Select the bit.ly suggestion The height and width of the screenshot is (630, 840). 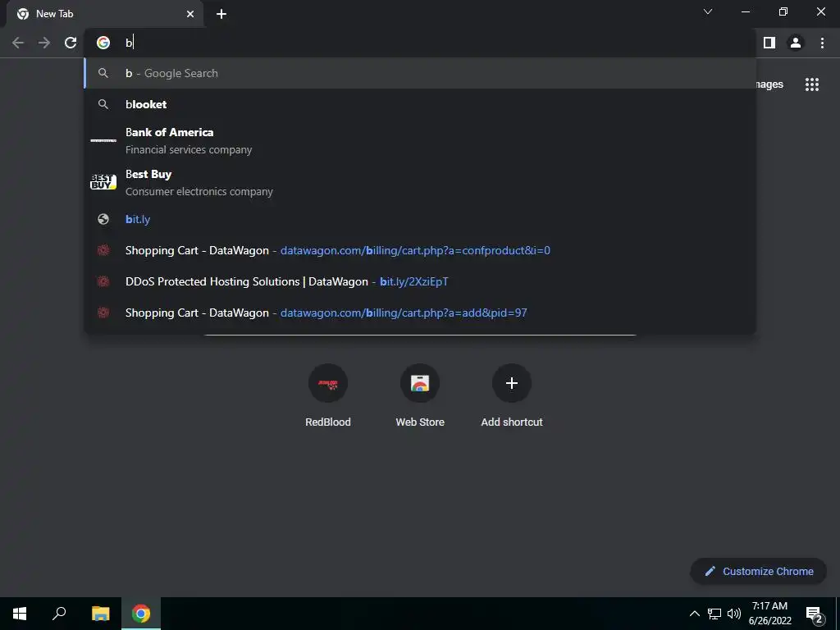[x=421, y=219]
